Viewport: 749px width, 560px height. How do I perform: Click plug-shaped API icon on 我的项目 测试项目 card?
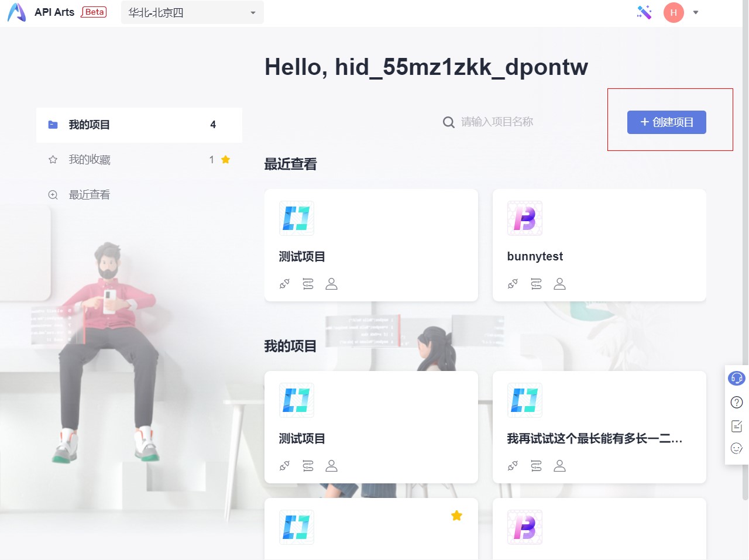(x=285, y=466)
